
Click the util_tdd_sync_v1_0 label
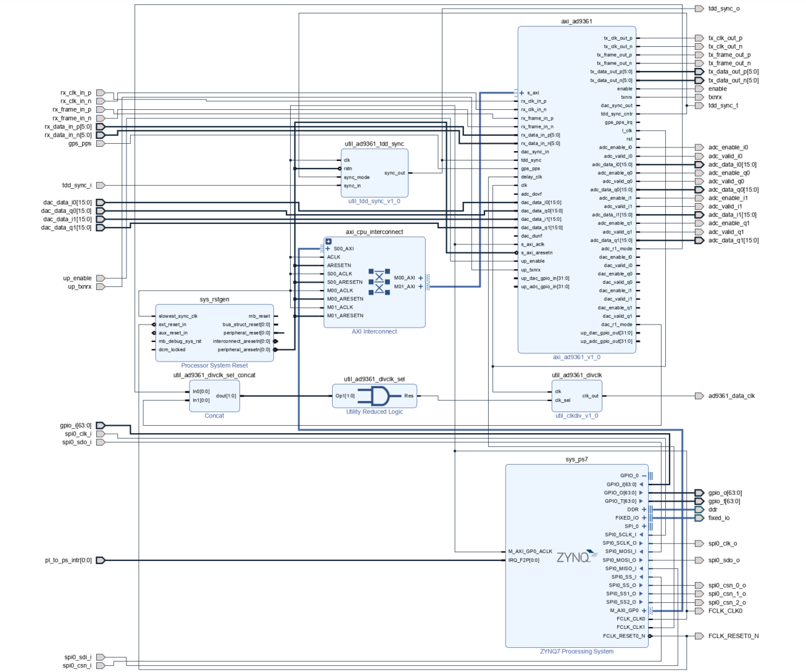pyautogui.click(x=375, y=201)
